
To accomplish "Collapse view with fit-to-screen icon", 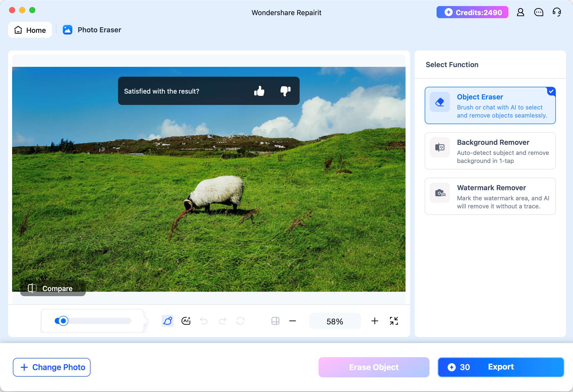I will click(x=394, y=321).
